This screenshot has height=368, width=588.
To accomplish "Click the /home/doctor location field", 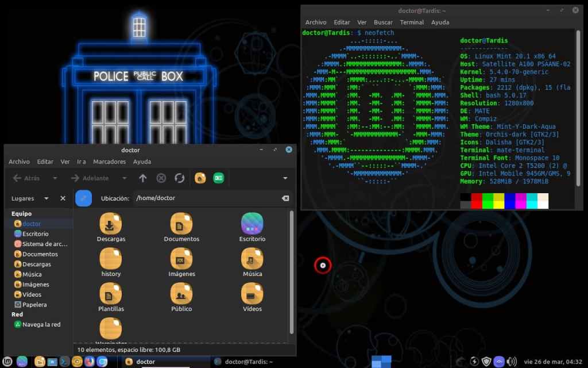I will tap(207, 198).
